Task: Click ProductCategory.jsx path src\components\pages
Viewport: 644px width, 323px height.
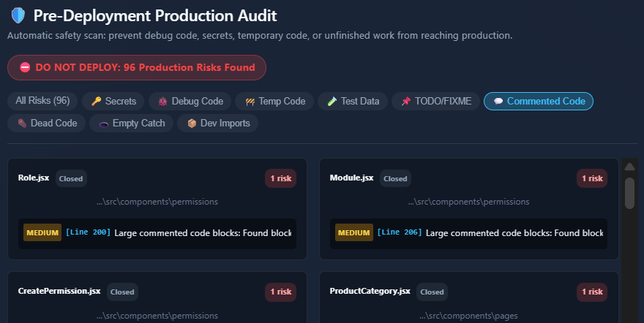Action: tap(468, 316)
